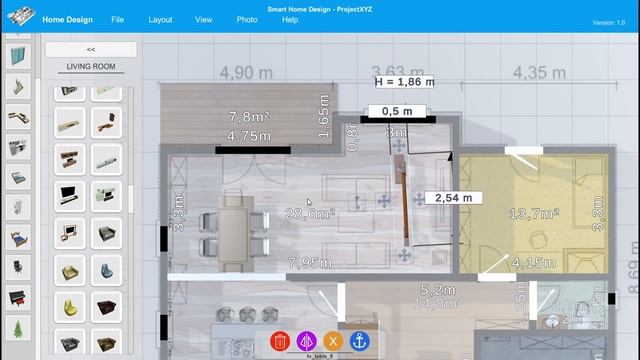Viewport: 640px width, 360px height.
Task: Pick the beige armchair thumbnail
Action: (70, 270)
